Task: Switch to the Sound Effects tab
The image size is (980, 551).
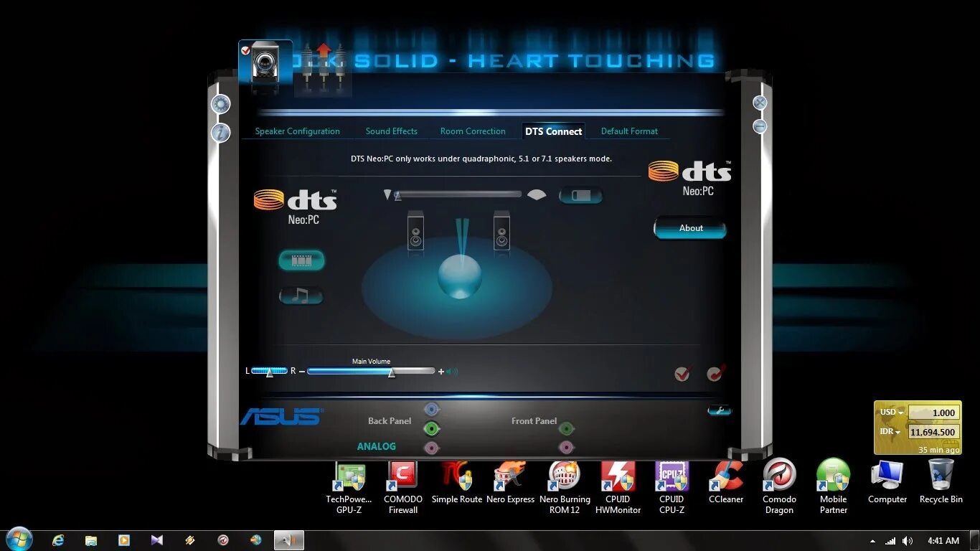Action: tap(391, 131)
